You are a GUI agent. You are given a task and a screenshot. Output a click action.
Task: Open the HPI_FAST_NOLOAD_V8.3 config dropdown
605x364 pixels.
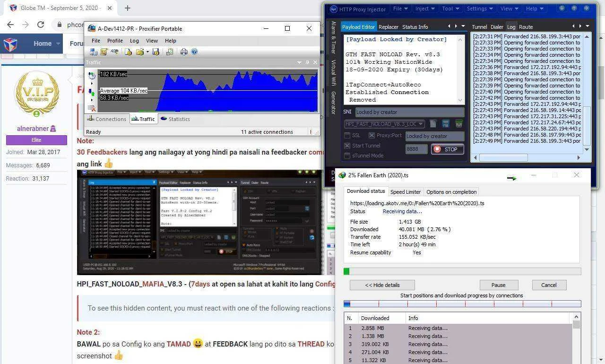(384, 124)
